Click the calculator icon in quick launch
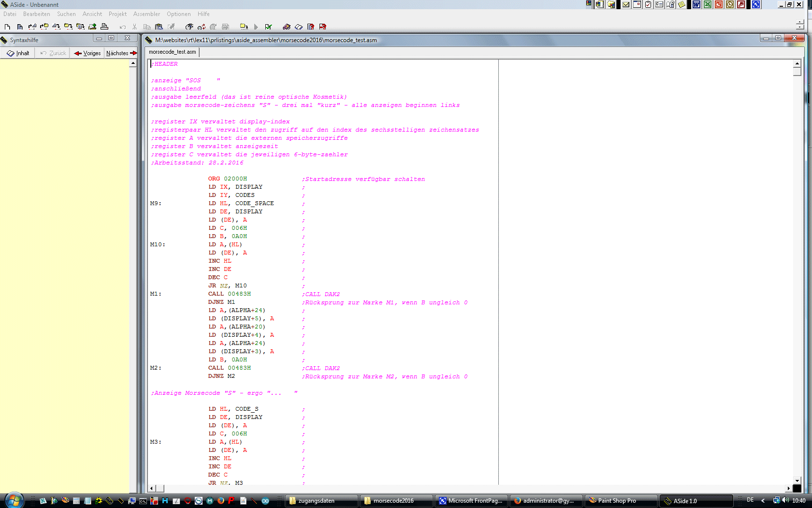Image resolution: width=812 pixels, height=508 pixels. tap(76, 501)
